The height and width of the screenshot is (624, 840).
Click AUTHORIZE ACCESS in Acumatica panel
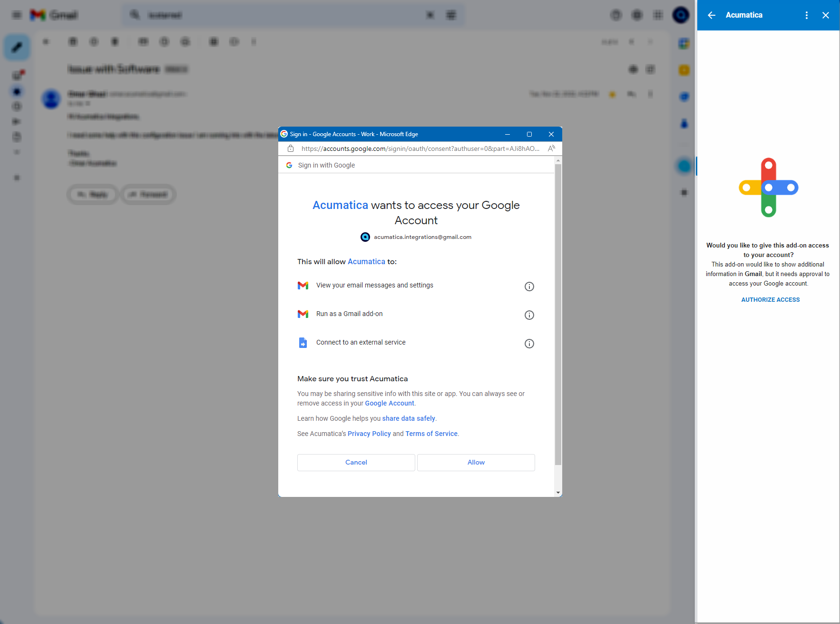(x=770, y=299)
